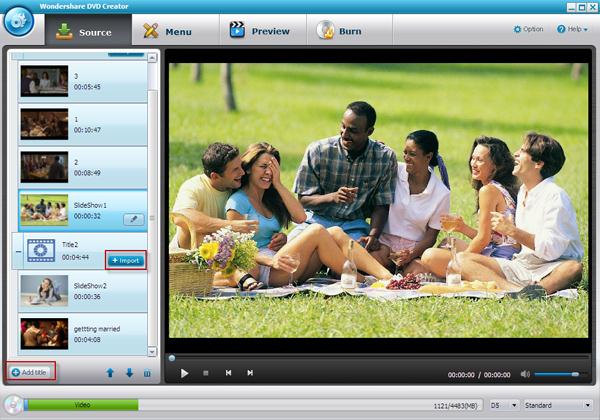The height and width of the screenshot is (420, 600).
Task: Click the SlideShow1 title text
Action: 90,205
